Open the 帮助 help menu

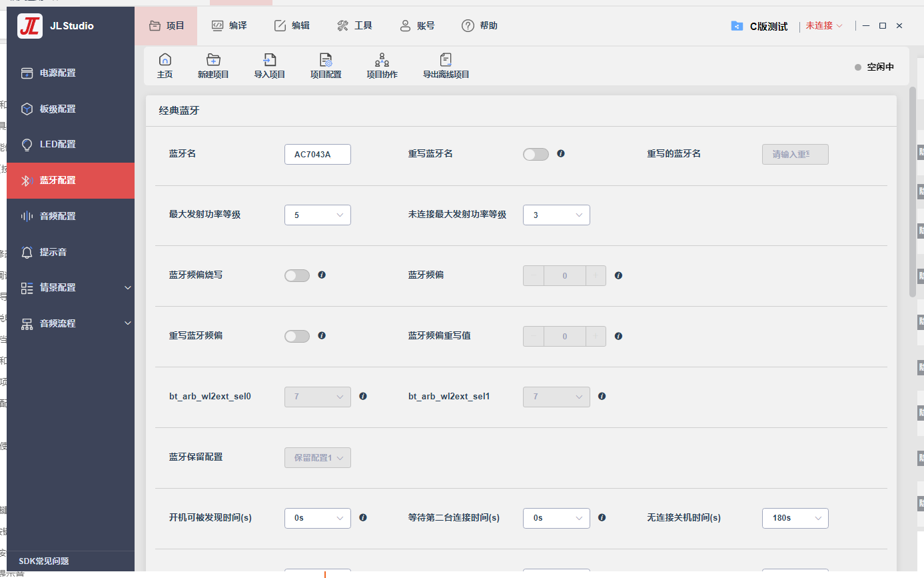click(x=480, y=26)
